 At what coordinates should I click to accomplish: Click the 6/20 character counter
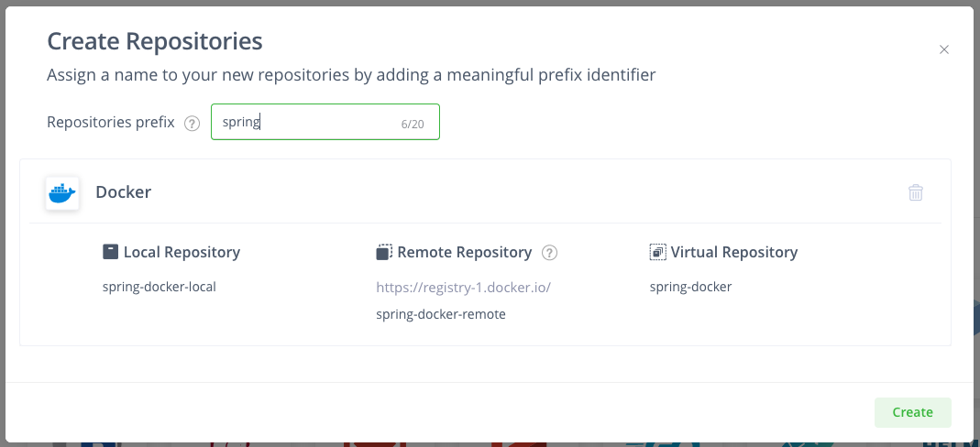point(412,124)
